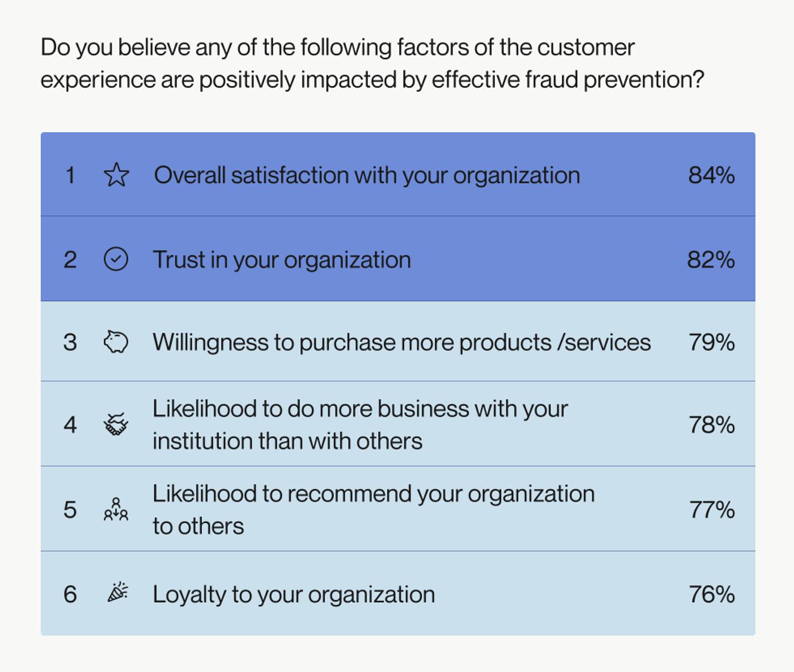Viewport: 794px width, 672px height.
Task: Click the 78% percentage
Action: [711, 425]
